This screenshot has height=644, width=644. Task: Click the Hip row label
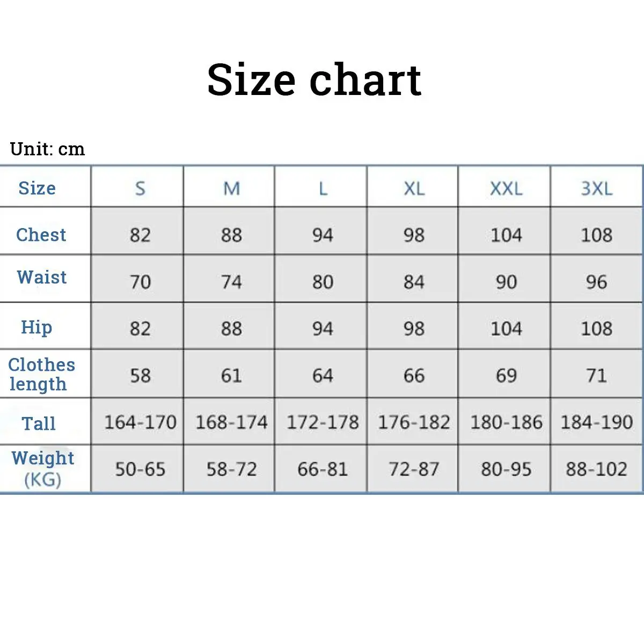pyautogui.click(x=36, y=327)
